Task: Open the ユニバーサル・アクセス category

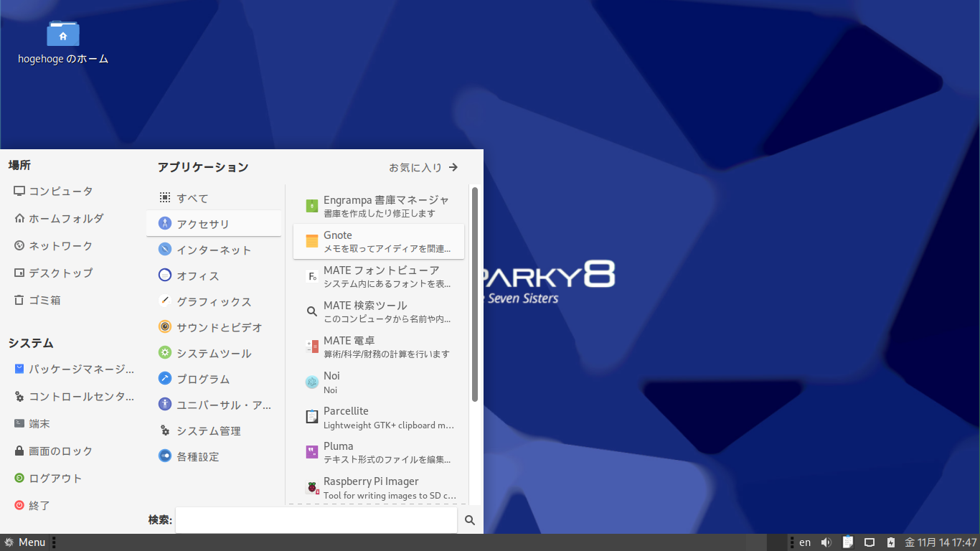Action: (x=214, y=405)
